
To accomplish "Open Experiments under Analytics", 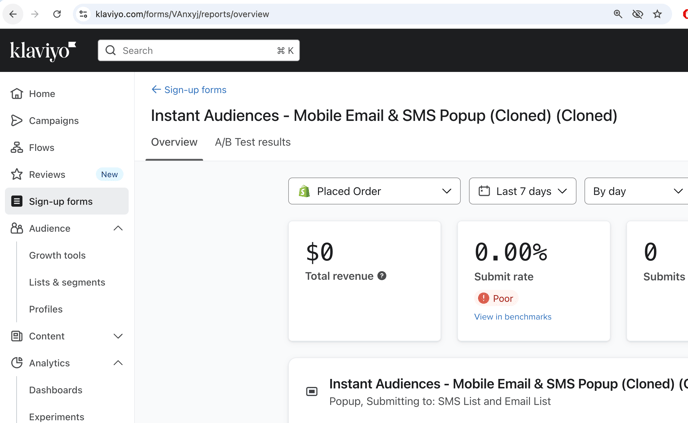I will tap(57, 417).
